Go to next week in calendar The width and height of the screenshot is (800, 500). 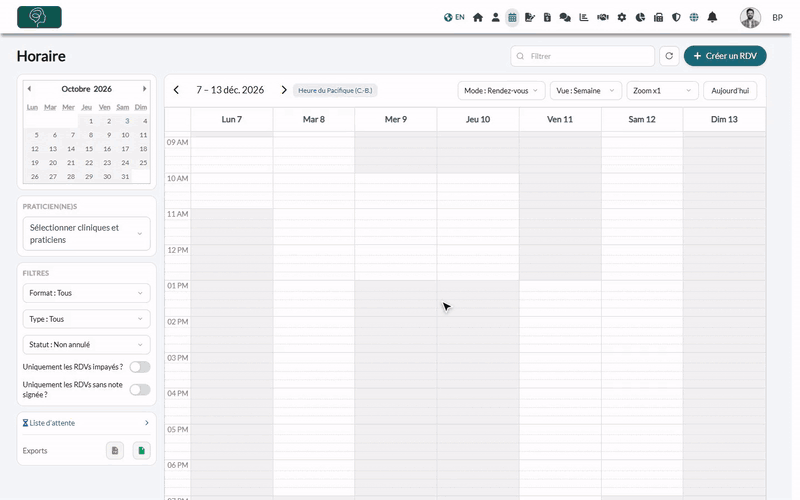284,90
